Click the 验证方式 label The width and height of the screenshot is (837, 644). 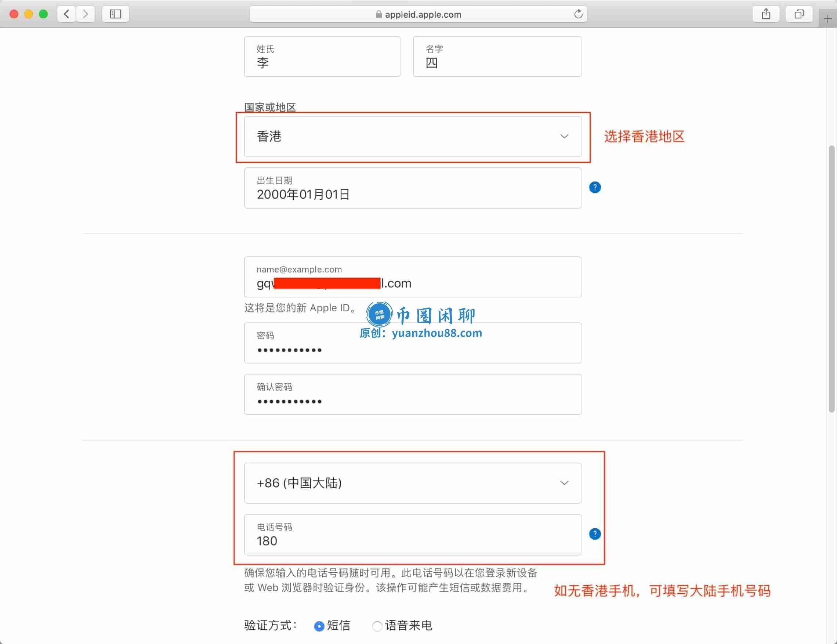(x=271, y=625)
